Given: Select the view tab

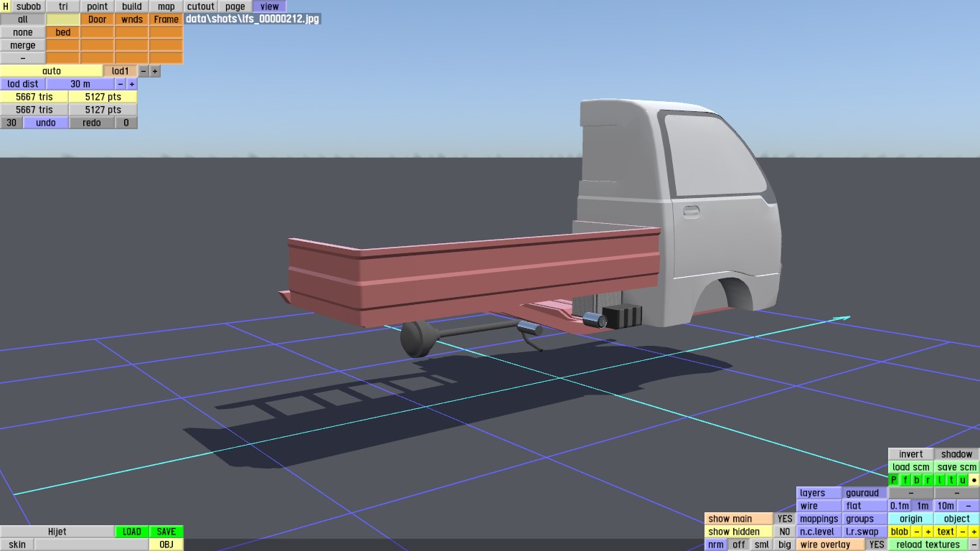Looking at the screenshot, I should click(x=270, y=6).
